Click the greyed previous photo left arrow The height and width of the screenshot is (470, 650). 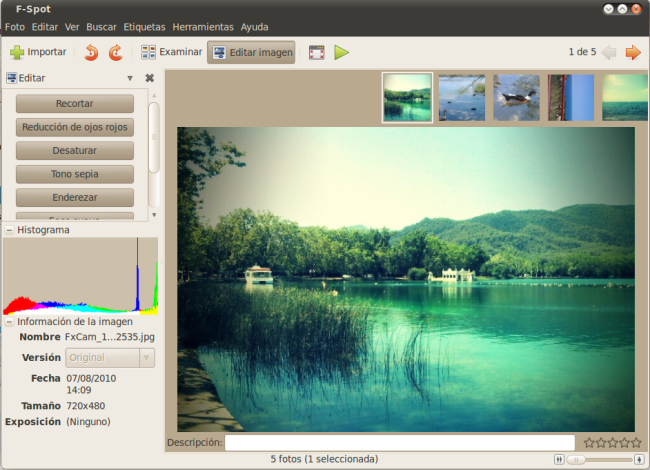[x=609, y=52]
